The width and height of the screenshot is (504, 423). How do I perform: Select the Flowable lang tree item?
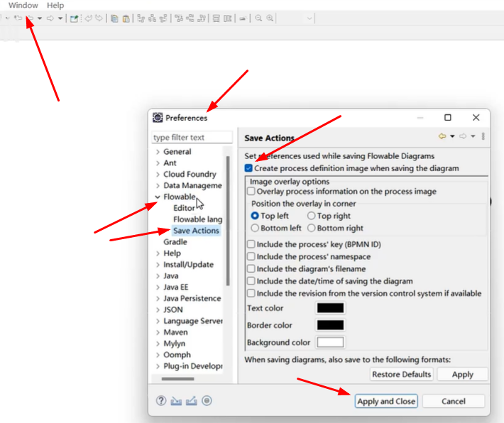coord(197,219)
